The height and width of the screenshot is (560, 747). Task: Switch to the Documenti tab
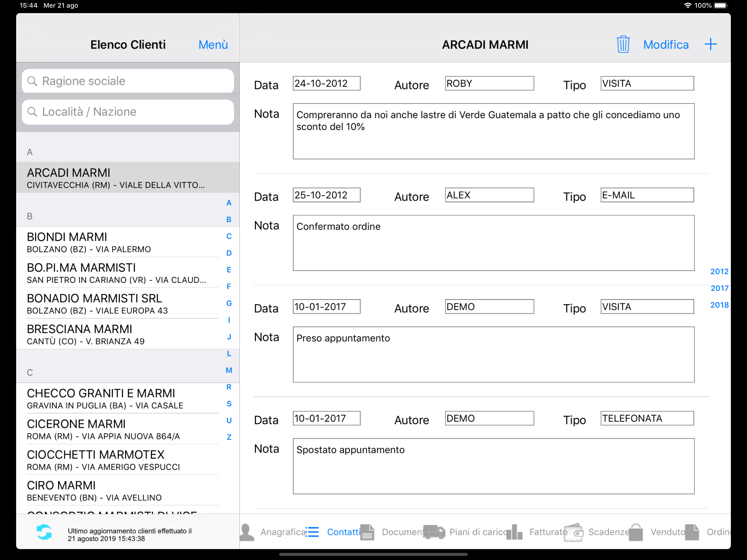pos(404,532)
